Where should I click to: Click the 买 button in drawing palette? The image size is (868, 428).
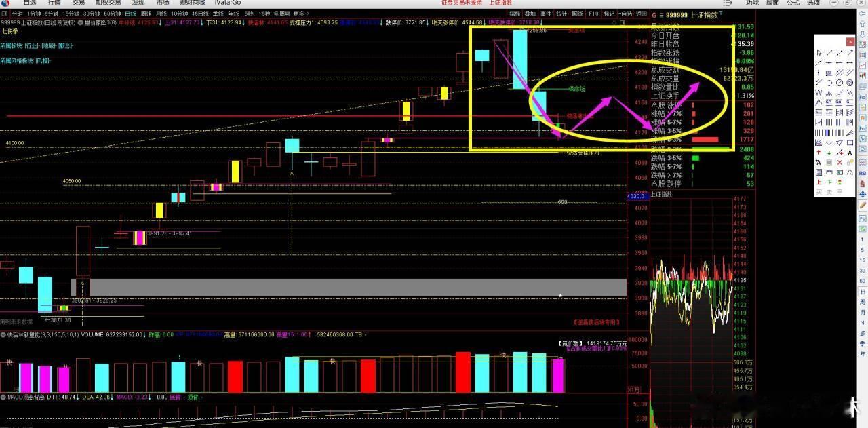(x=819, y=192)
